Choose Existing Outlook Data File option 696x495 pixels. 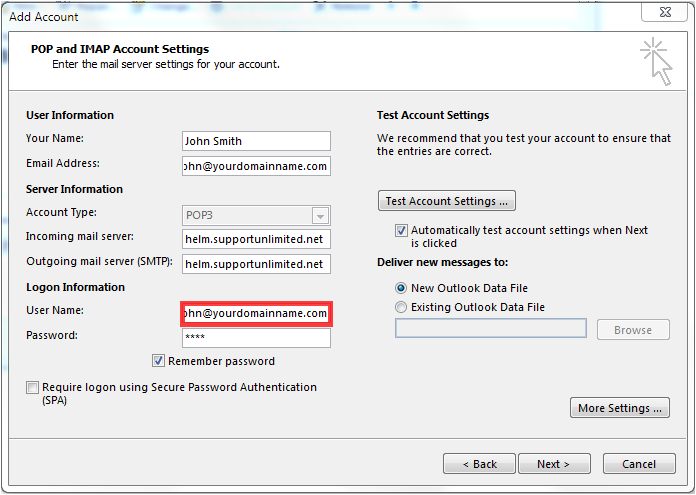[x=401, y=307]
